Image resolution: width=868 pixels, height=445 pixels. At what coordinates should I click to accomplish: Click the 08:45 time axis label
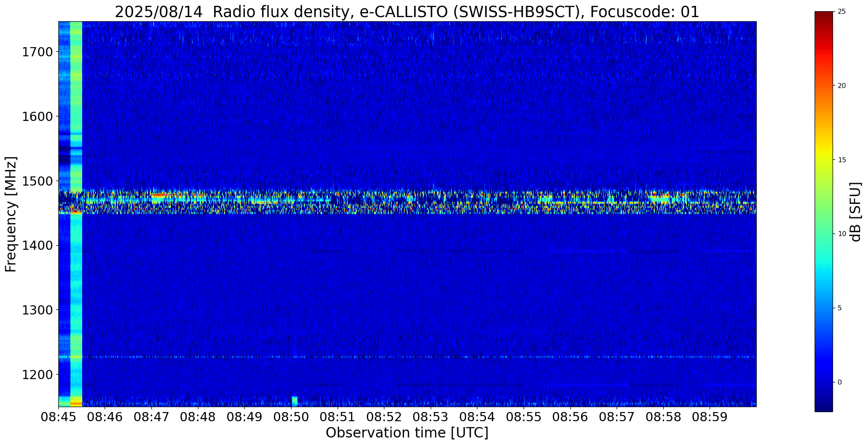click(58, 416)
